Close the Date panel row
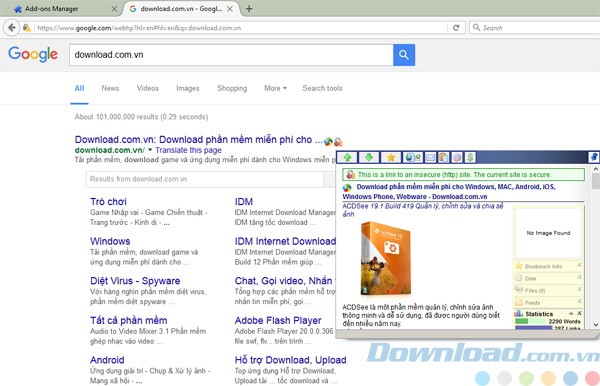Image resolution: width=600 pixels, height=386 pixels. point(579,277)
